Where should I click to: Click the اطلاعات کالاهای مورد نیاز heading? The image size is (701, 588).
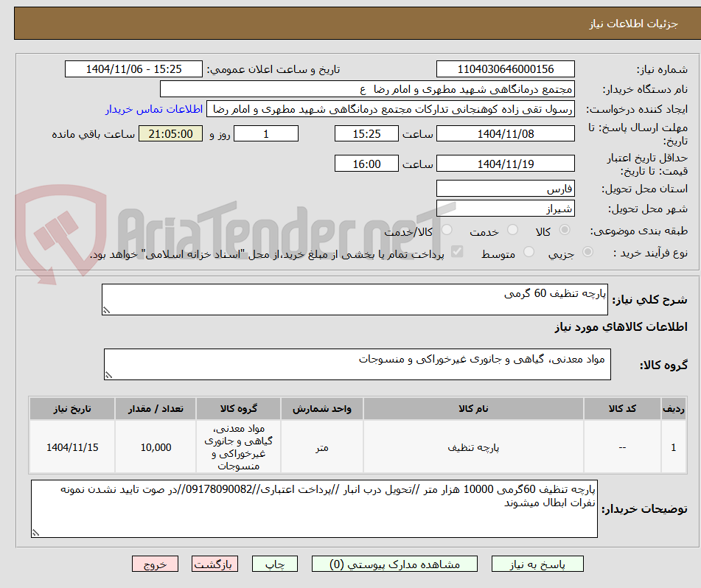621,327
